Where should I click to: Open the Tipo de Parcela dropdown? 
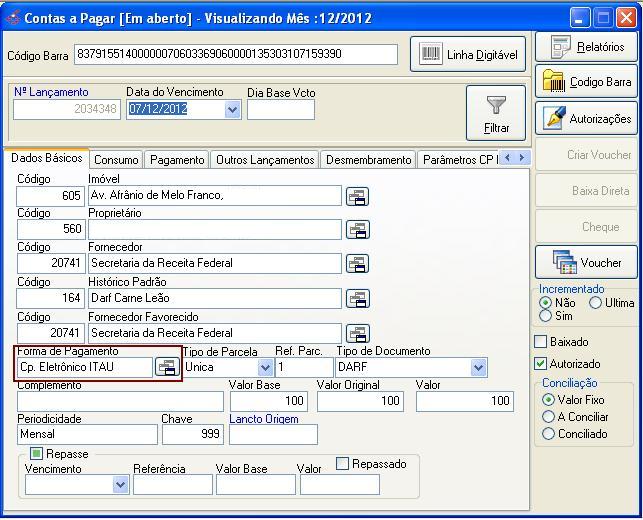[x=265, y=368]
